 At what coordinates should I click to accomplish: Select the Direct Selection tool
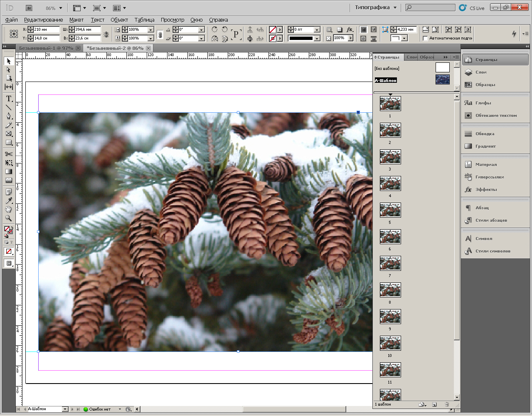[8, 69]
